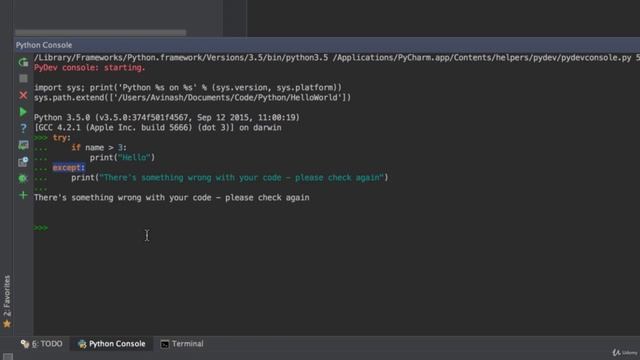The image size is (640, 360).
Task: Click the console history icon
Action: (x=23, y=162)
